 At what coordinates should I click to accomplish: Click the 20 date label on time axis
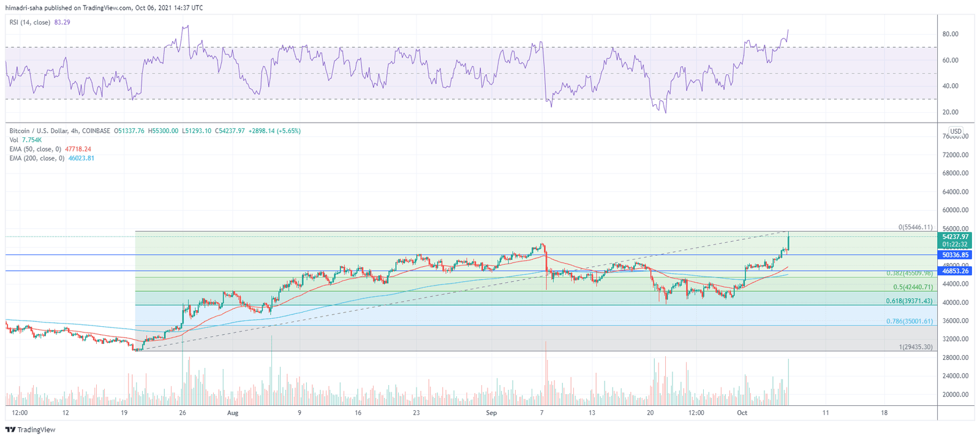coord(650,413)
